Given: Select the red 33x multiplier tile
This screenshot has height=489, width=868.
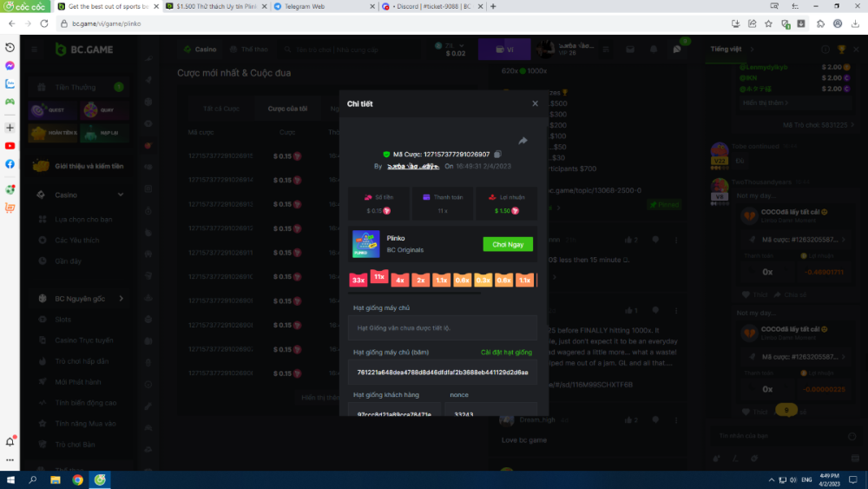Looking at the screenshot, I should tap(358, 281).
